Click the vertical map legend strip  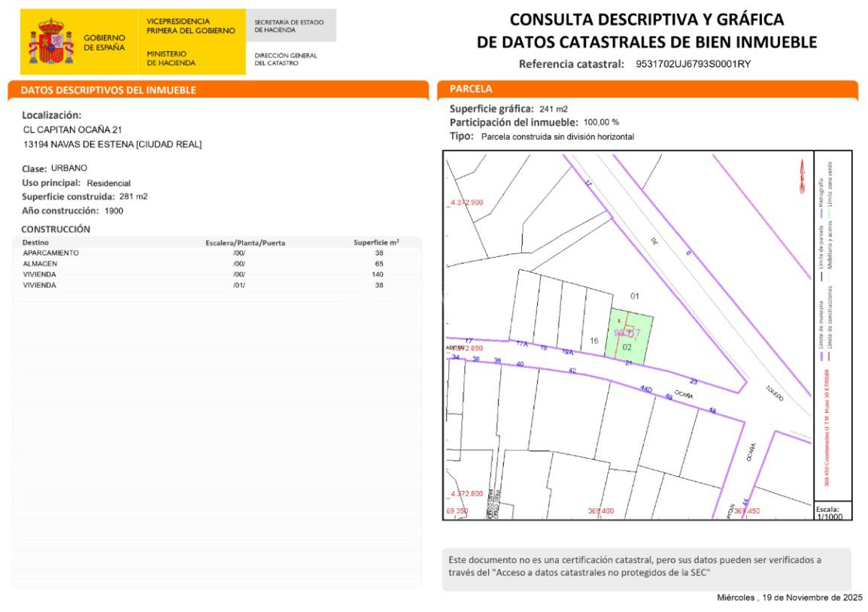coord(832,323)
